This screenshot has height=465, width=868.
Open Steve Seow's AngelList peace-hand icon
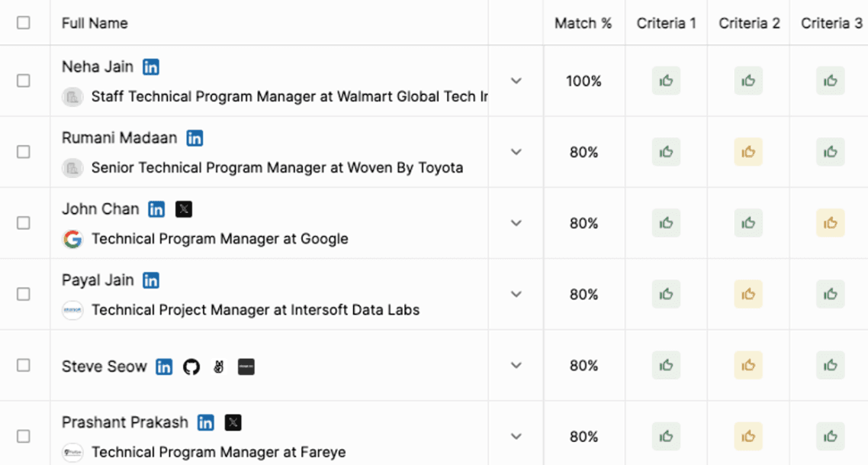coord(219,367)
